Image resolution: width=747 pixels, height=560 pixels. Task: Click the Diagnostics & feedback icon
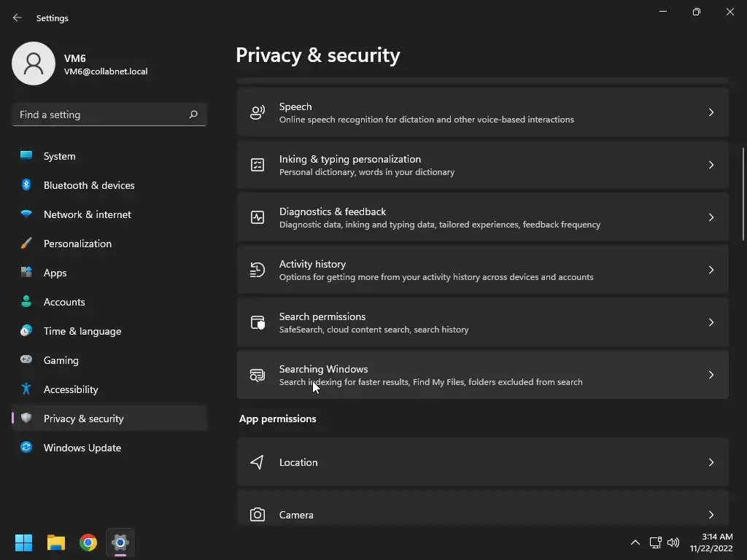point(258,217)
